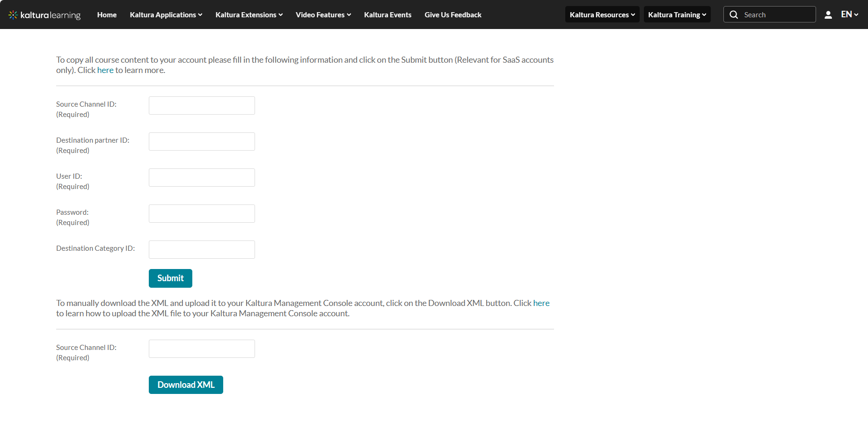Open Give Us Feedback page
Viewport: 868px width, 422px height.
[453, 15]
